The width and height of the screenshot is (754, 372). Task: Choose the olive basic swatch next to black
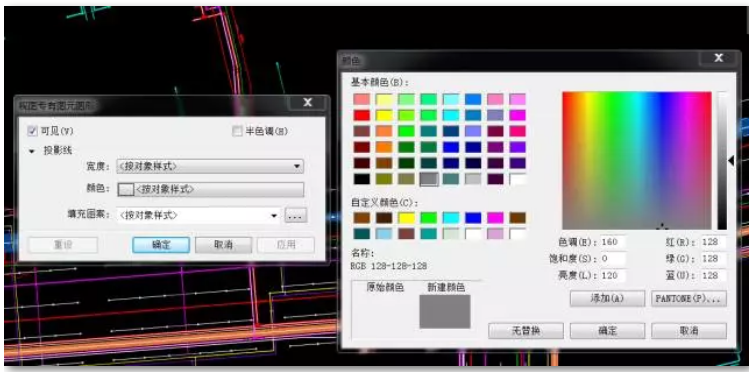[384, 179]
